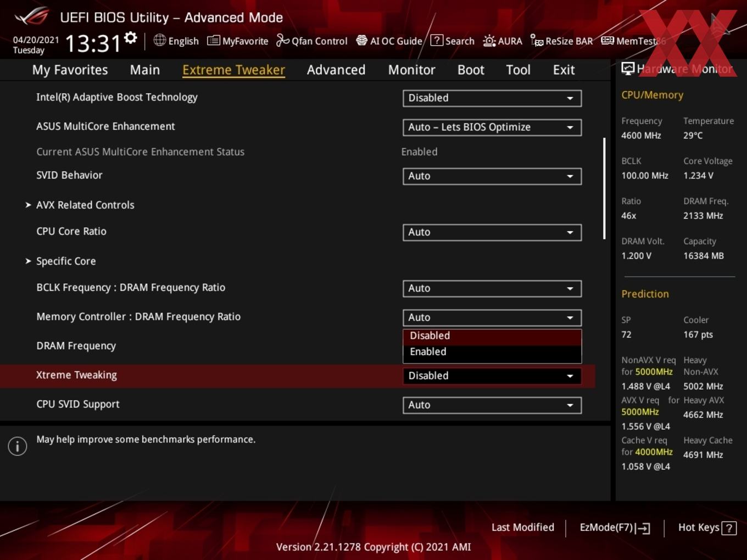Click the benchmarks help description text
This screenshot has height=560, width=747.
(146, 439)
